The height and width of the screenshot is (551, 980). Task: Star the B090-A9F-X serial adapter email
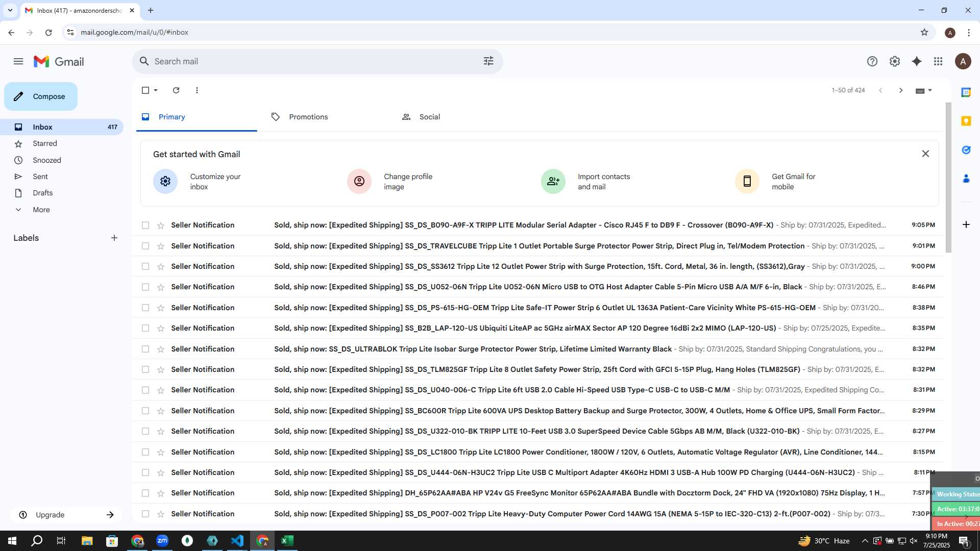click(x=161, y=226)
